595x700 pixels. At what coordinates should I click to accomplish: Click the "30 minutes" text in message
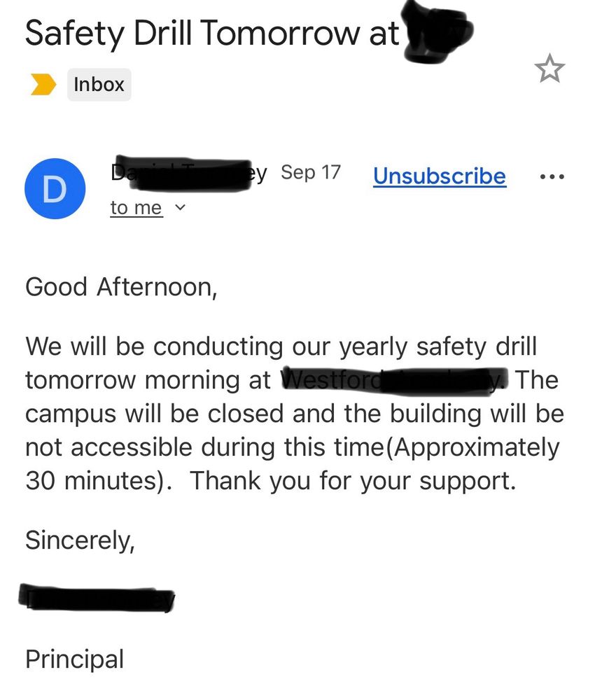95,481
